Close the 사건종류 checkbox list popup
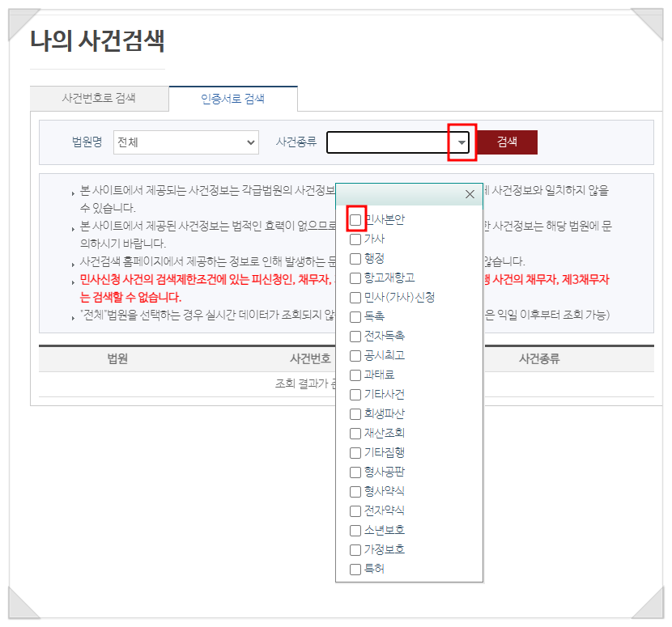Image resolution: width=672 pixels, height=627 pixels. point(470,194)
